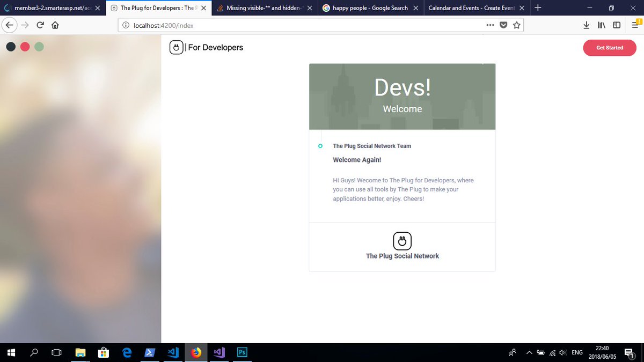Open a new browser tab
Screen dimensions: 644x362
[x=538, y=8]
